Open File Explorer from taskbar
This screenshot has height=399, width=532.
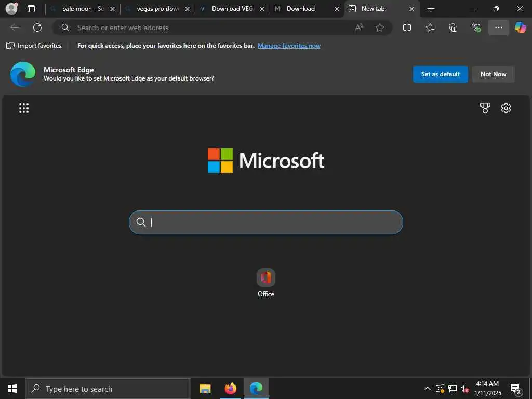pos(205,389)
